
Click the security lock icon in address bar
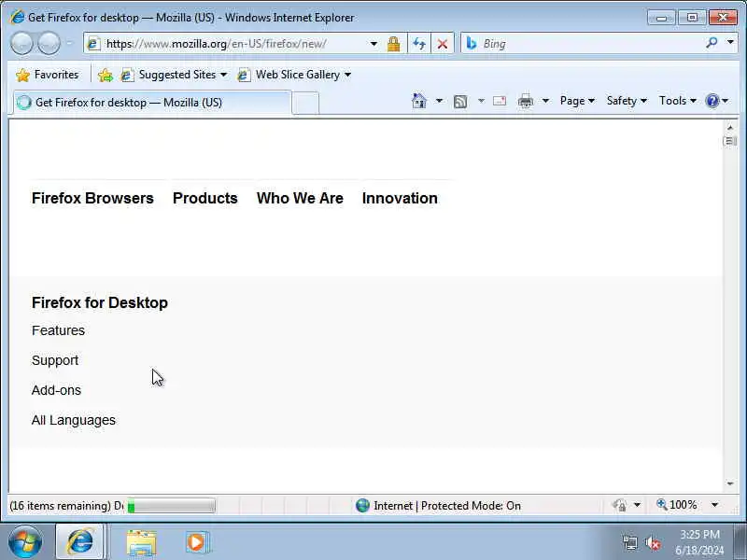(393, 44)
